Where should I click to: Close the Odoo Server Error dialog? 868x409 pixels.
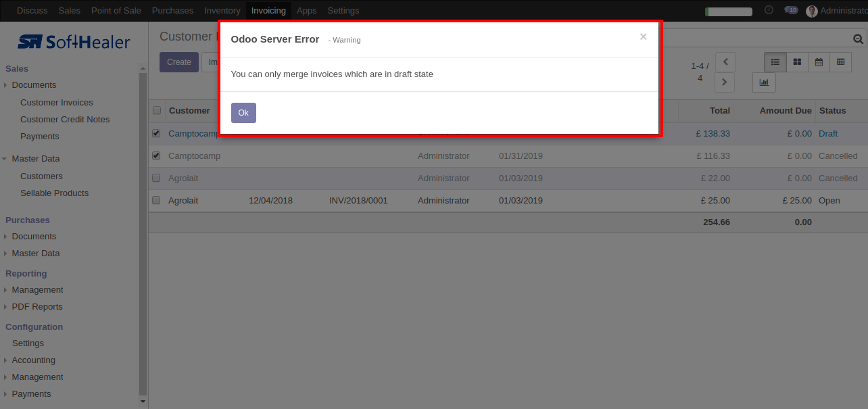pyautogui.click(x=643, y=37)
